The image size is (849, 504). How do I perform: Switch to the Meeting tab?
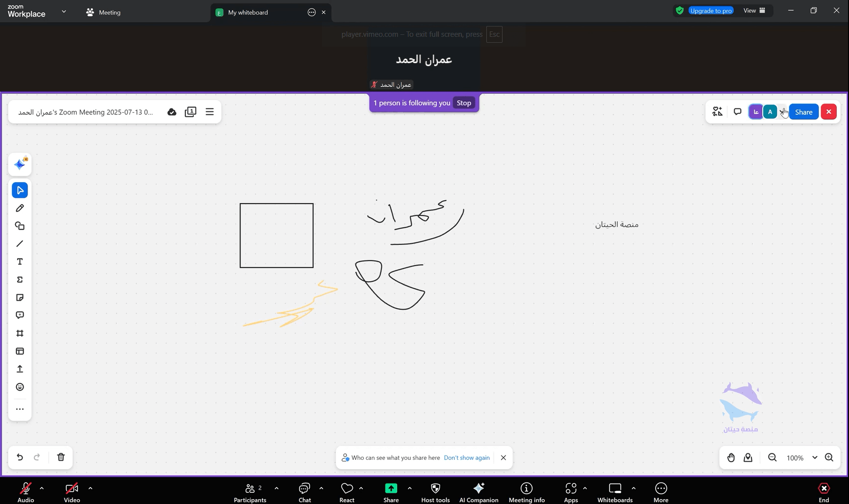tap(104, 12)
